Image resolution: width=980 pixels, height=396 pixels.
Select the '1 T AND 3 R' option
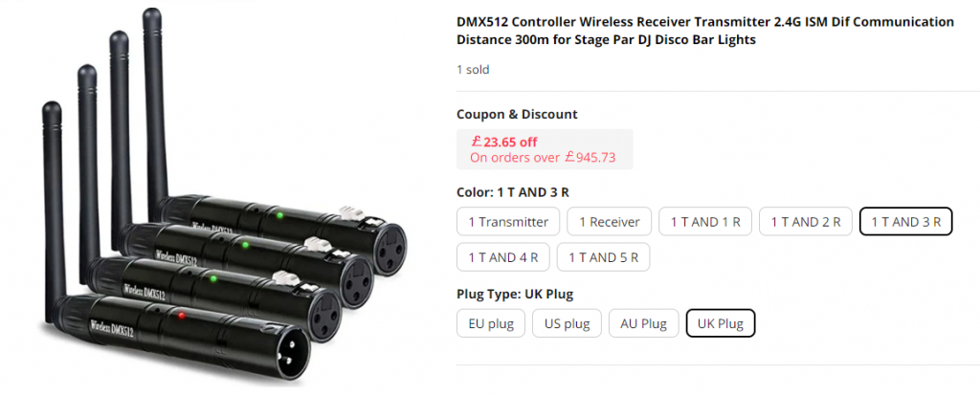click(x=905, y=222)
